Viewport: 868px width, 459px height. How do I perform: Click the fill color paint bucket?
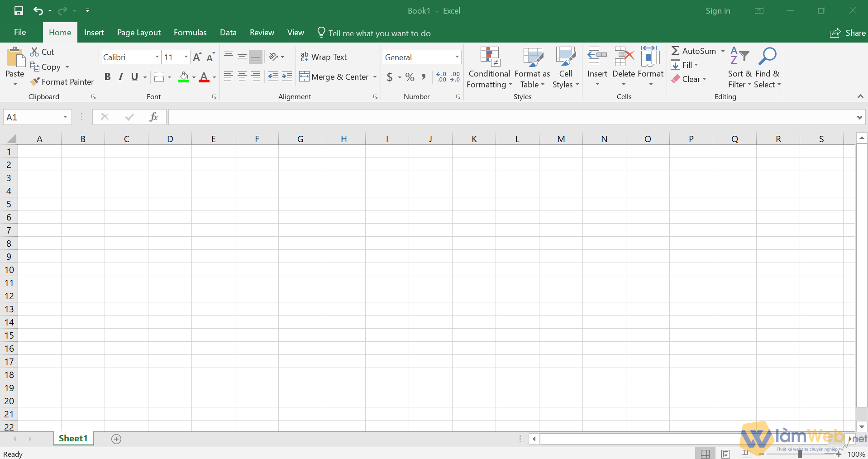183,77
